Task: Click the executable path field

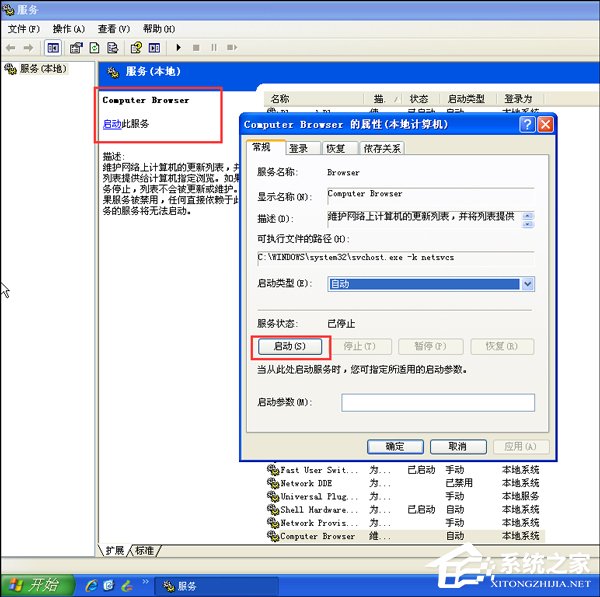Action: (396, 258)
